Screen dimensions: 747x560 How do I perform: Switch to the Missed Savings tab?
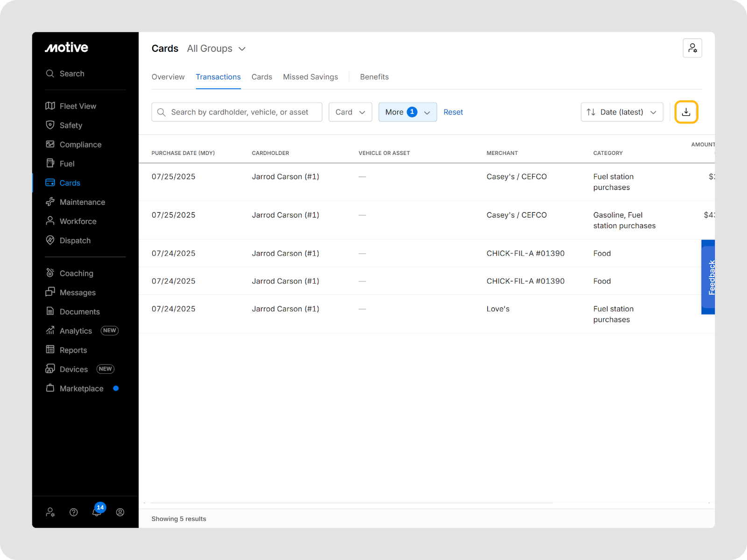(310, 77)
